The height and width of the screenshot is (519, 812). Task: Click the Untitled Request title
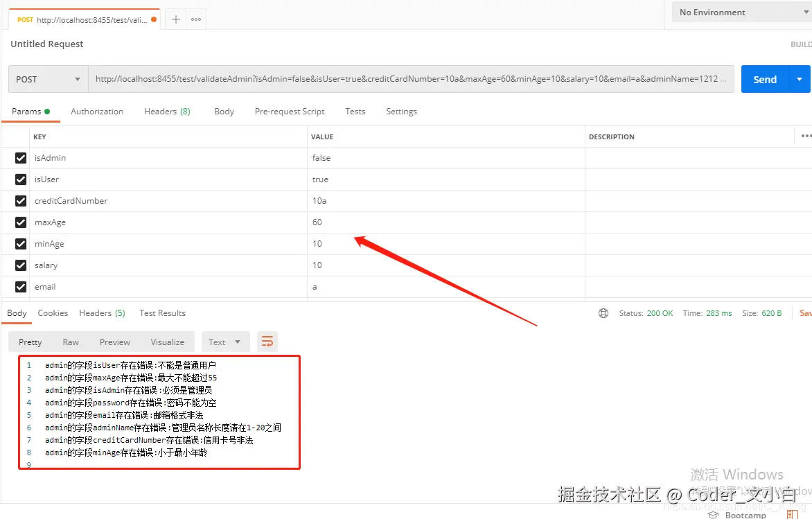coord(46,44)
